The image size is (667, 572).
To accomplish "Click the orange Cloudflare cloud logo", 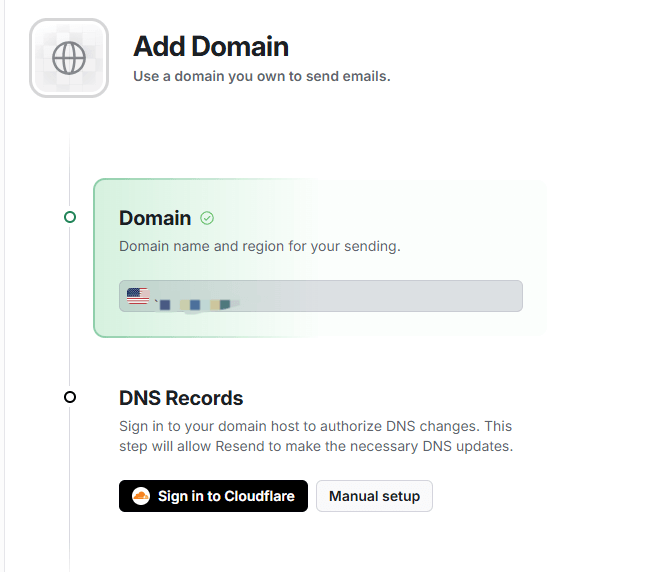I will (141, 496).
